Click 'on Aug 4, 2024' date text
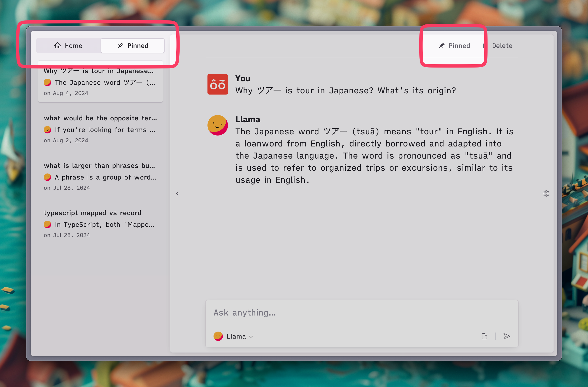Screen dimensions: 588x387 (66, 93)
